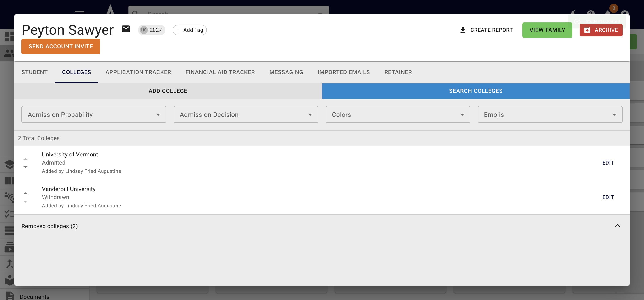Click the 'Admitted' status under University of Vermont
644x300 pixels.
click(x=54, y=163)
